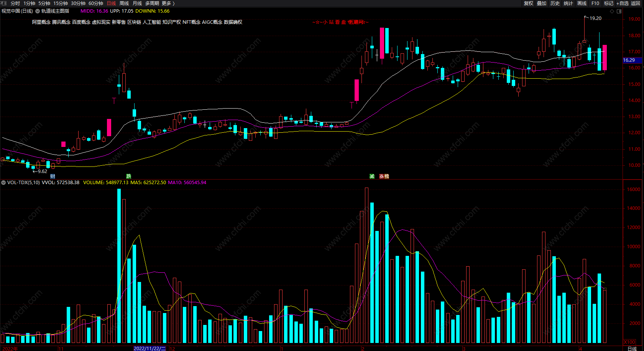Open the 历史 history button
644x351 pixels.
tap(555, 3)
